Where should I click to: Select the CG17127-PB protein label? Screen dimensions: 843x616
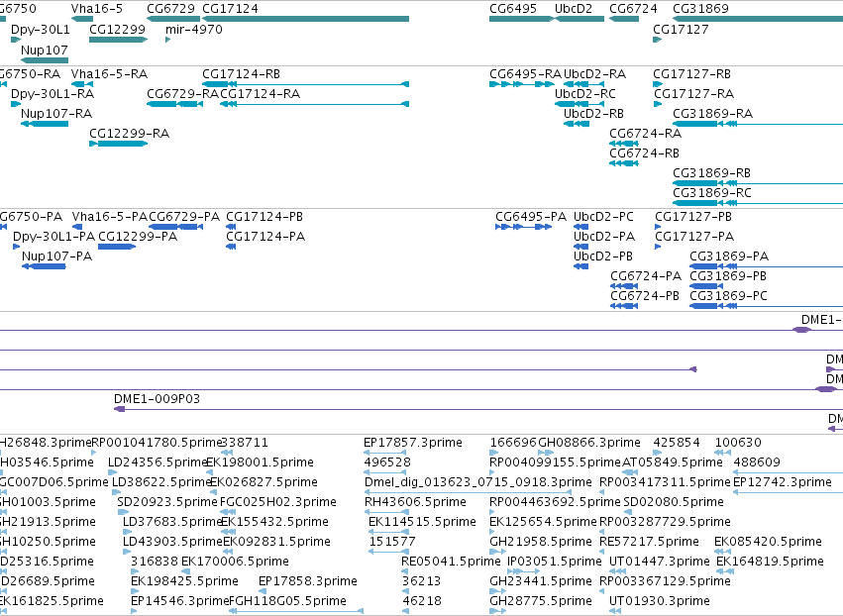coord(693,217)
